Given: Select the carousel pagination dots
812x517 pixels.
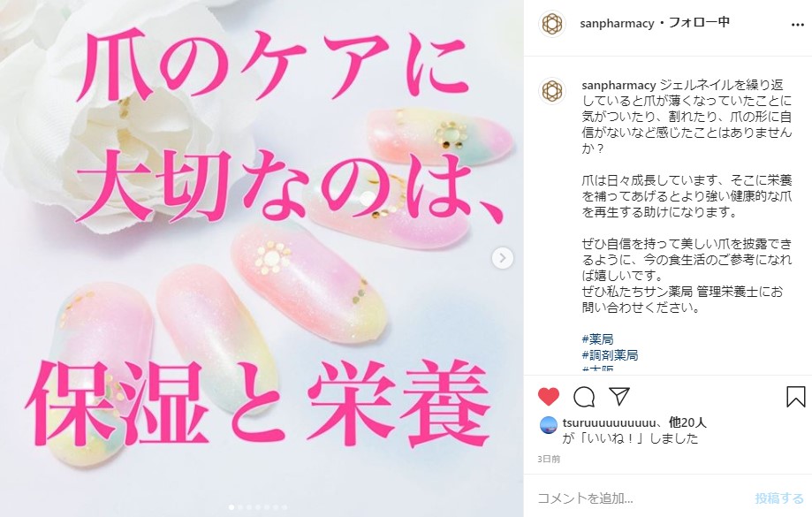Looking at the screenshot, I should pos(257,507).
